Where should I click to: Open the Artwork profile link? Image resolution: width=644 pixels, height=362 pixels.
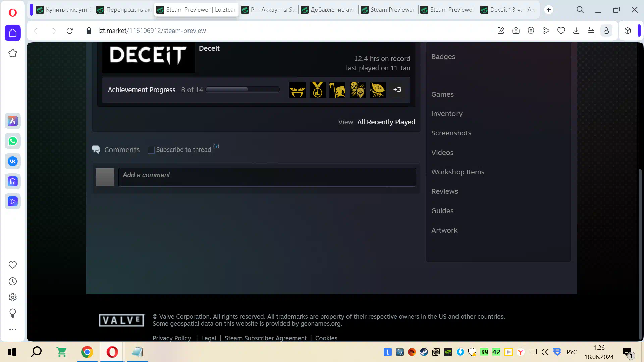[x=444, y=230]
